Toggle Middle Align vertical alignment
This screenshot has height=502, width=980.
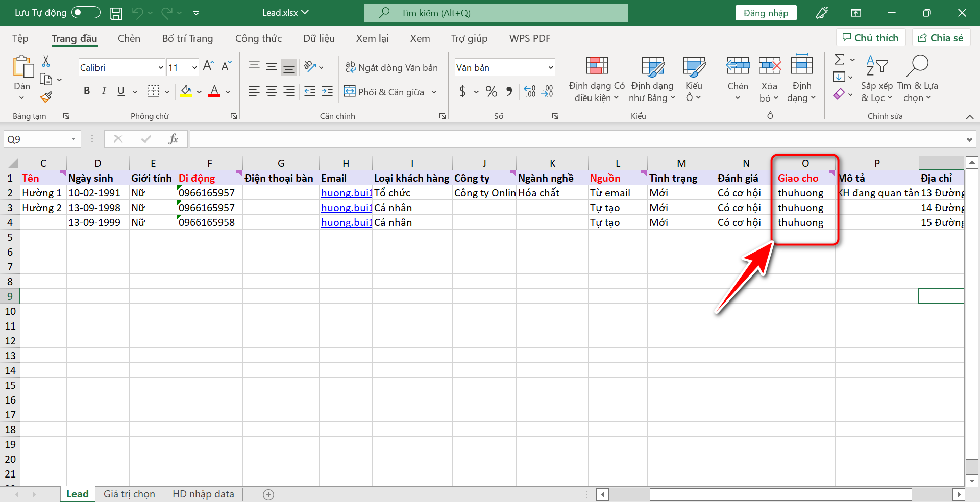point(271,66)
